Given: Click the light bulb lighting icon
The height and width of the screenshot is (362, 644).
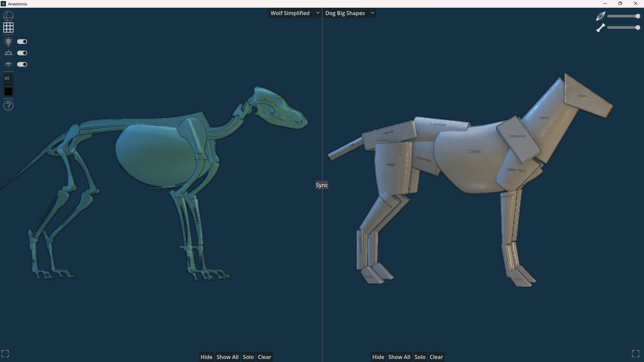Looking at the screenshot, I should (x=8, y=42).
